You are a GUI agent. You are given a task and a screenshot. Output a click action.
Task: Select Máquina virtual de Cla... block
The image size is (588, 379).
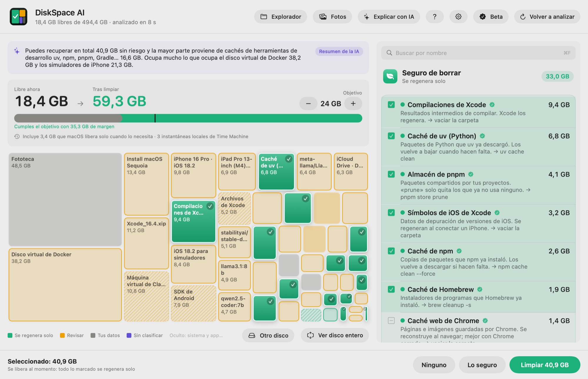pyautogui.click(x=146, y=296)
